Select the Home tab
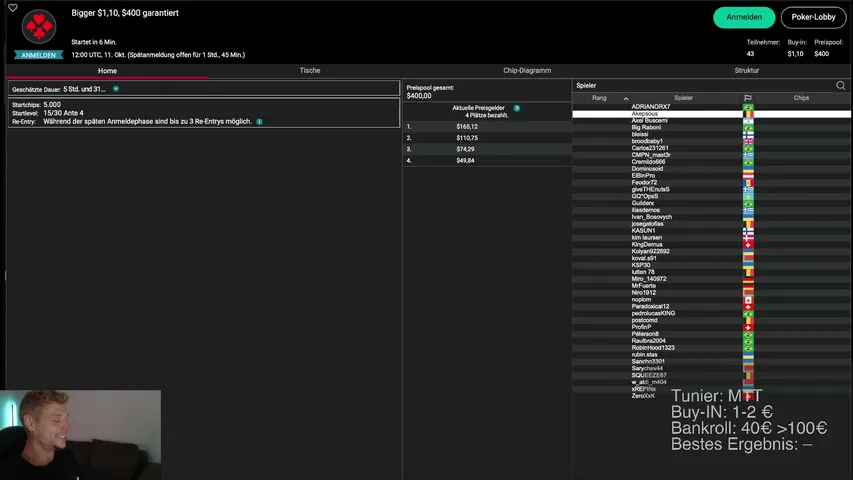 pos(107,71)
